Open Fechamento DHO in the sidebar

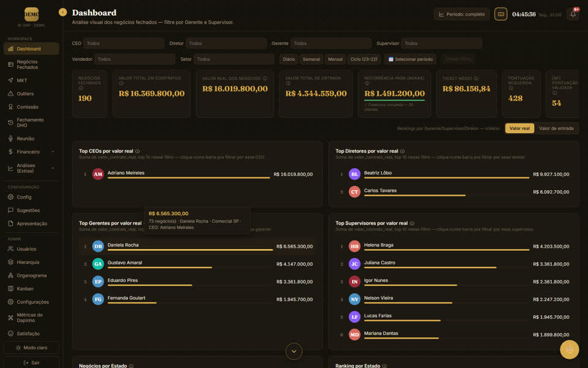31,123
